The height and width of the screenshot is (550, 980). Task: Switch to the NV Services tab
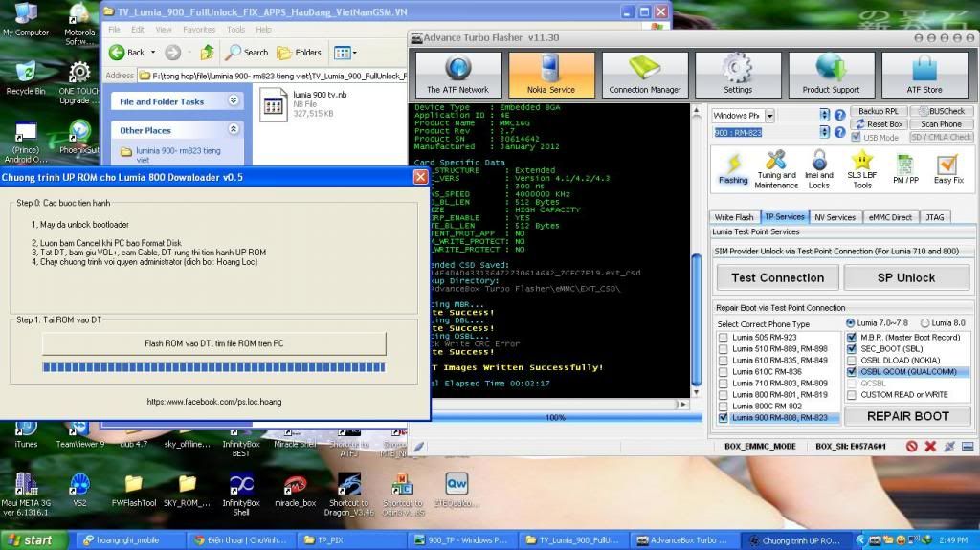(x=835, y=217)
